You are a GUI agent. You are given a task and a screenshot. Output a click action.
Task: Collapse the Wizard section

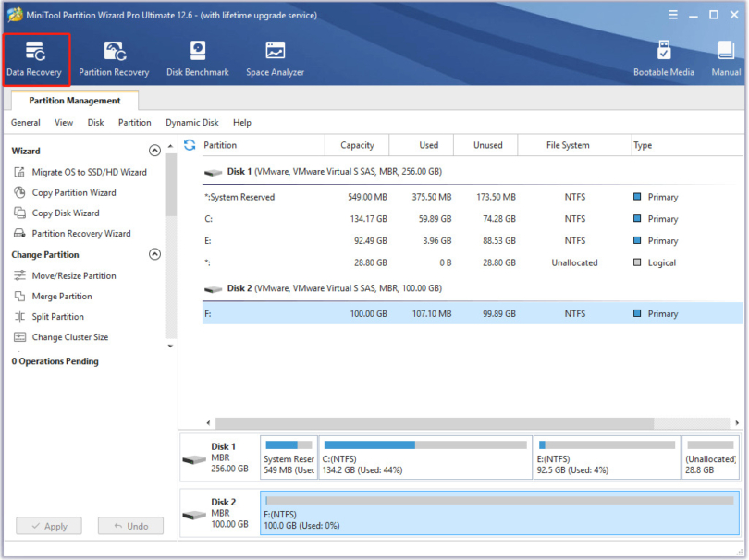coord(155,151)
